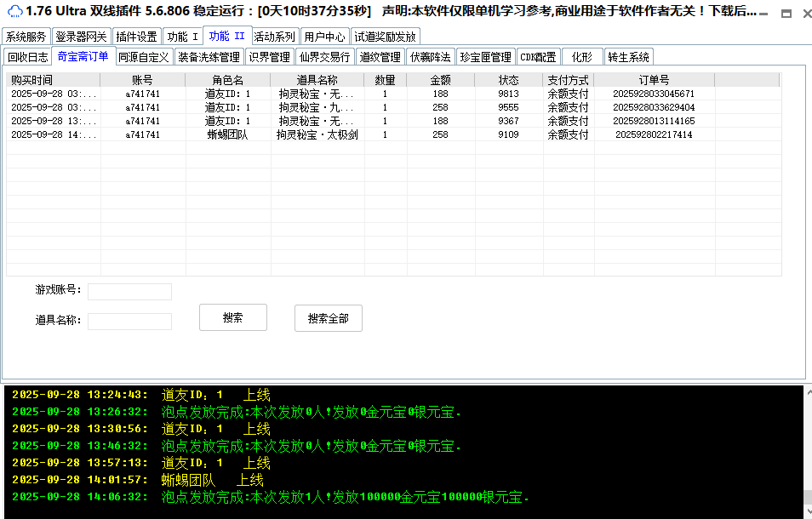Select the 插件设置 tab
Image resolution: width=812 pixels, height=519 pixels.
coord(136,37)
